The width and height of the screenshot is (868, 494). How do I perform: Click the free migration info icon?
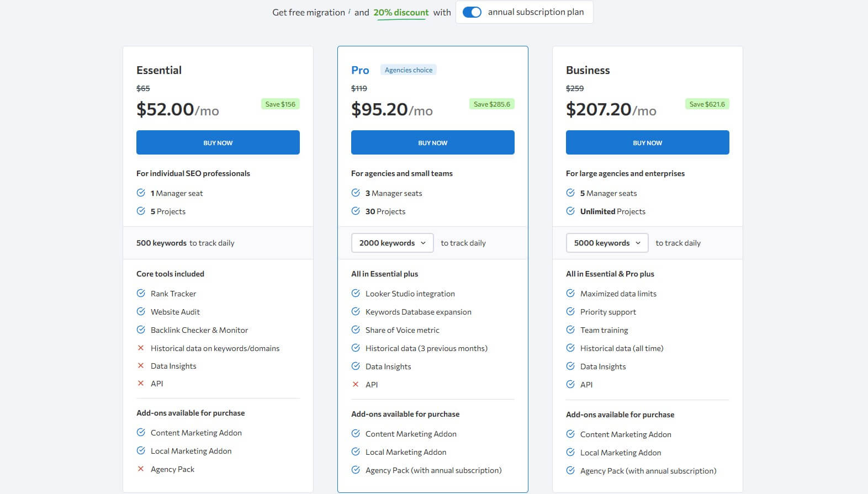pos(350,11)
